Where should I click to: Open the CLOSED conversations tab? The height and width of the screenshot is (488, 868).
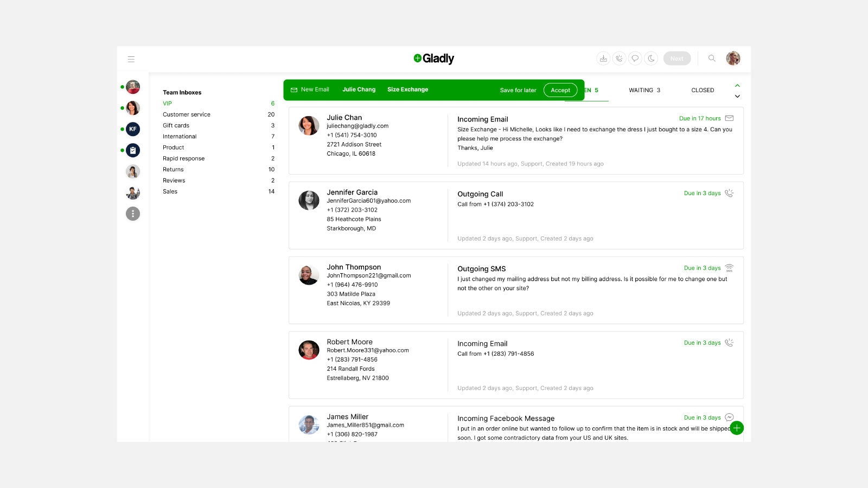[703, 90]
